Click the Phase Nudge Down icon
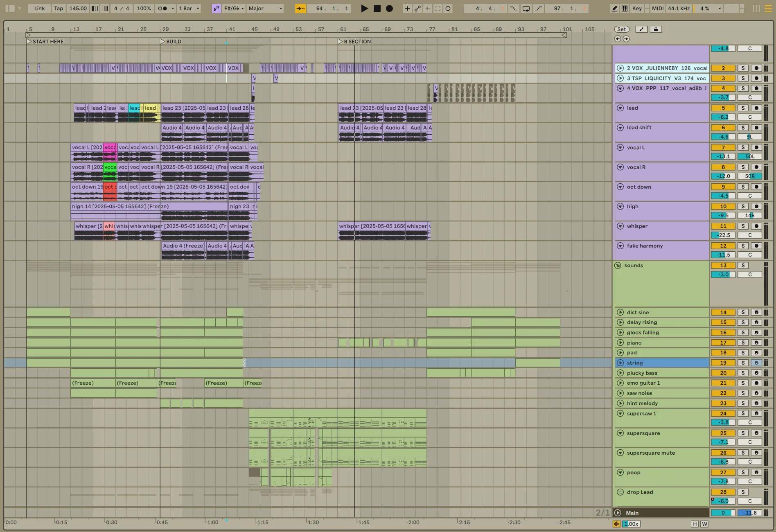 point(95,8)
